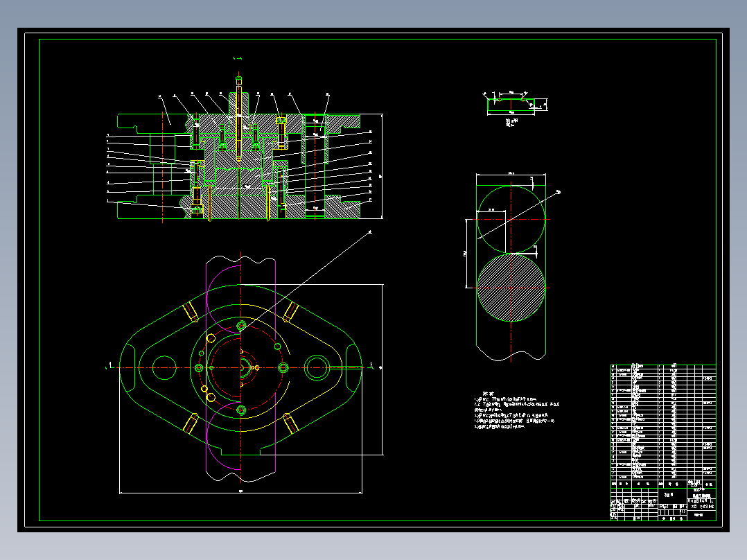Screen dimensions: 747x560
Task: Click the parts list table at lower right
Action: [x=663, y=422]
